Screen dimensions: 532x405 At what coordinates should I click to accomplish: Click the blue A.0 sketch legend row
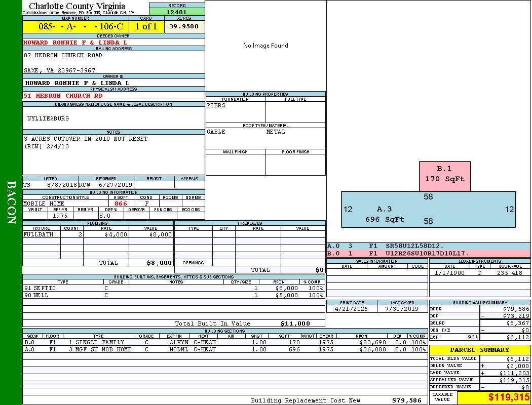pyautogui.click(x=428, y=246)
